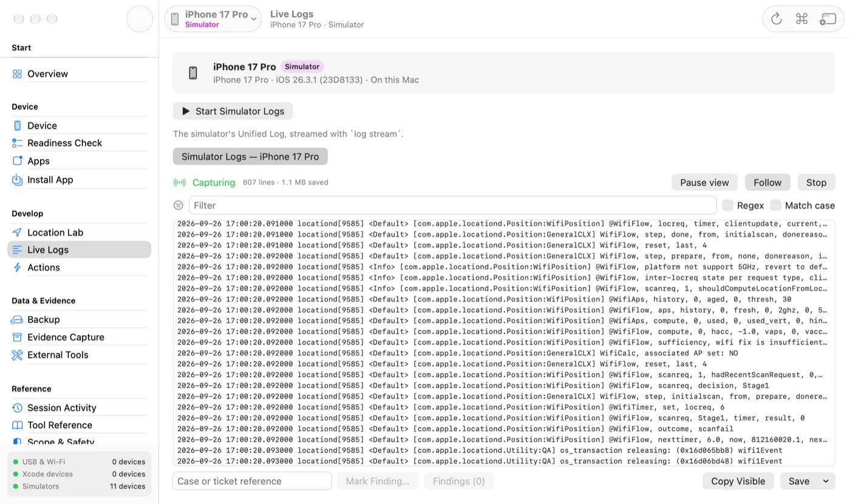Click the round avatar button in sidebar header
Screen dimensions: 850x504
pos(140,19)
